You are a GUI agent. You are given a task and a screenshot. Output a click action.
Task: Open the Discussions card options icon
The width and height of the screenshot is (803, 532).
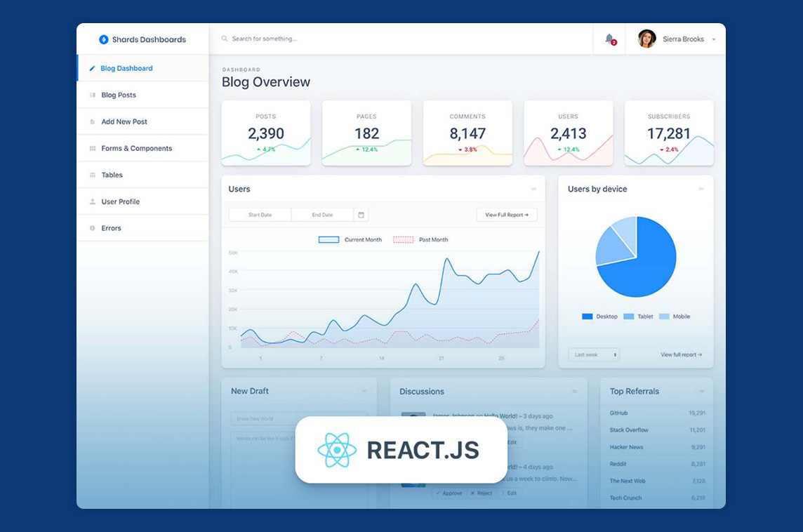tap(575, 392)
